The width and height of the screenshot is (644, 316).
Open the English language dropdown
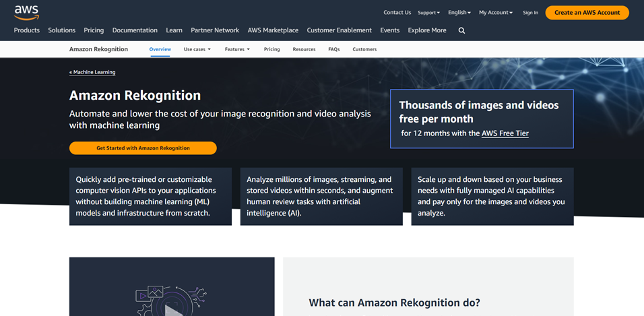pyautogui.click(x=459, y=13)
